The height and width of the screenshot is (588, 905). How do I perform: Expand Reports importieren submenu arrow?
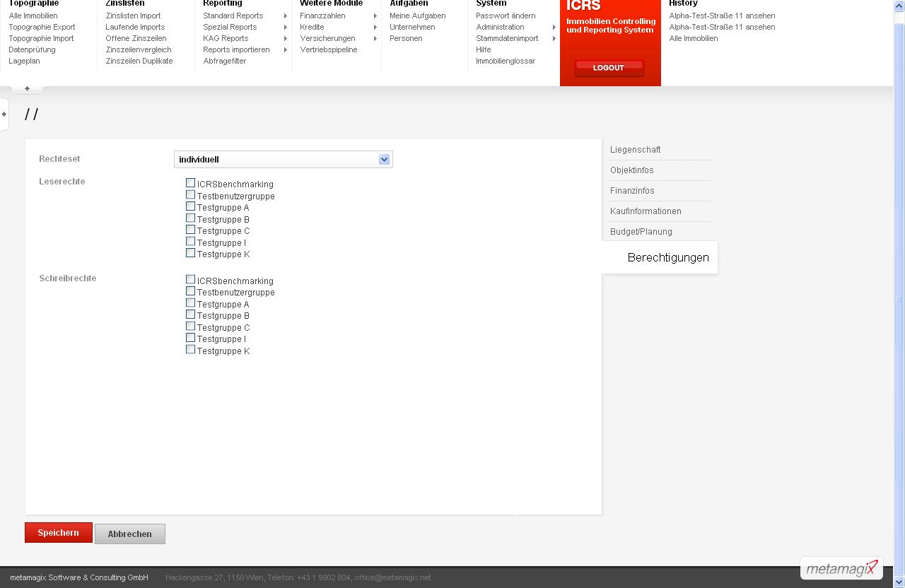pyautogui.click(x=286, y=49)
